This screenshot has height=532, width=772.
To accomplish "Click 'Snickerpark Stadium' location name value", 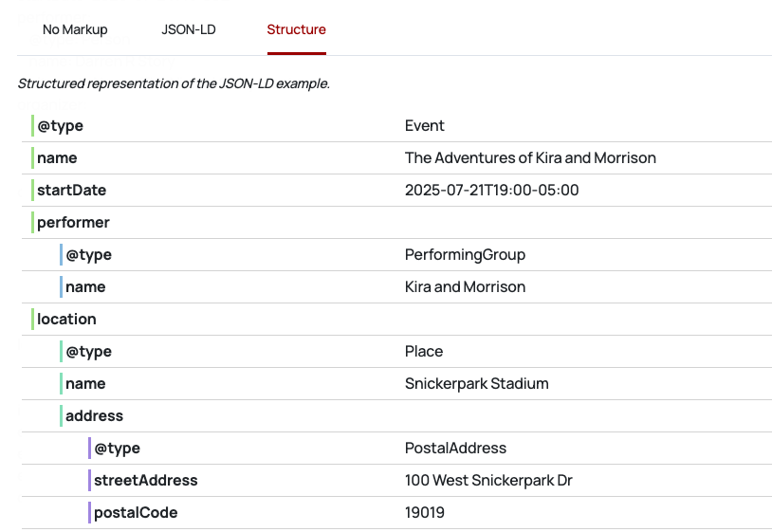I will (x=476, y=384).
